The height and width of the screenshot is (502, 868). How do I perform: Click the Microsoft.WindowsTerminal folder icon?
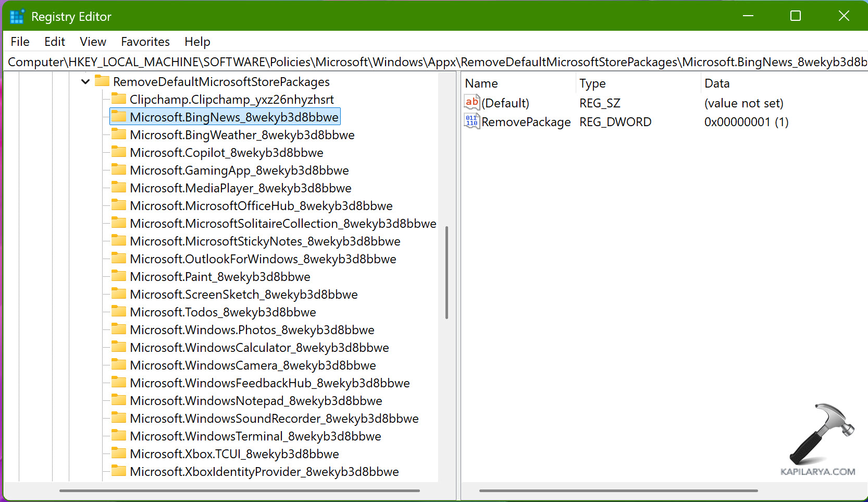[119, 436]
